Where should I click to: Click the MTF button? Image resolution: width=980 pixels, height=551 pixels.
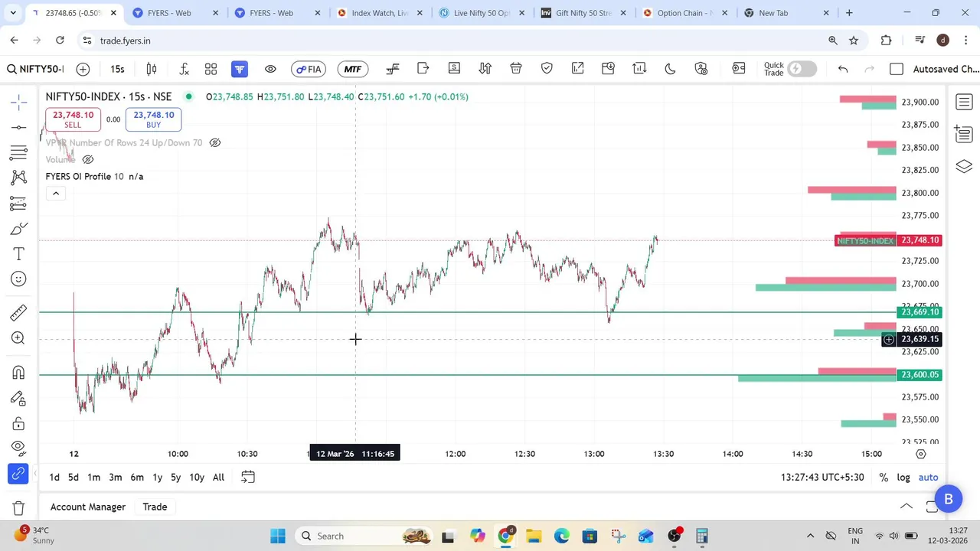[352, 69]
